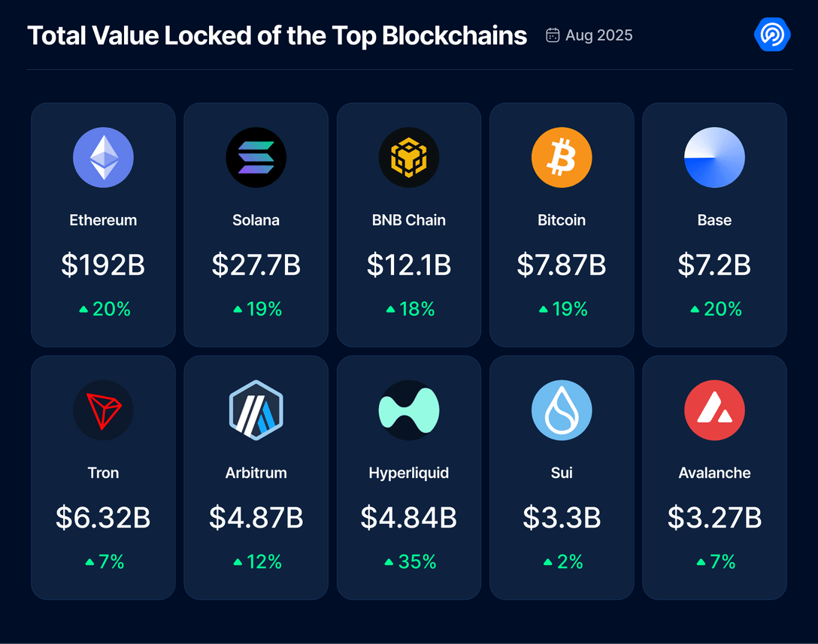
Task: Click the Avalanche chain name label
Action: coord(714,473)
